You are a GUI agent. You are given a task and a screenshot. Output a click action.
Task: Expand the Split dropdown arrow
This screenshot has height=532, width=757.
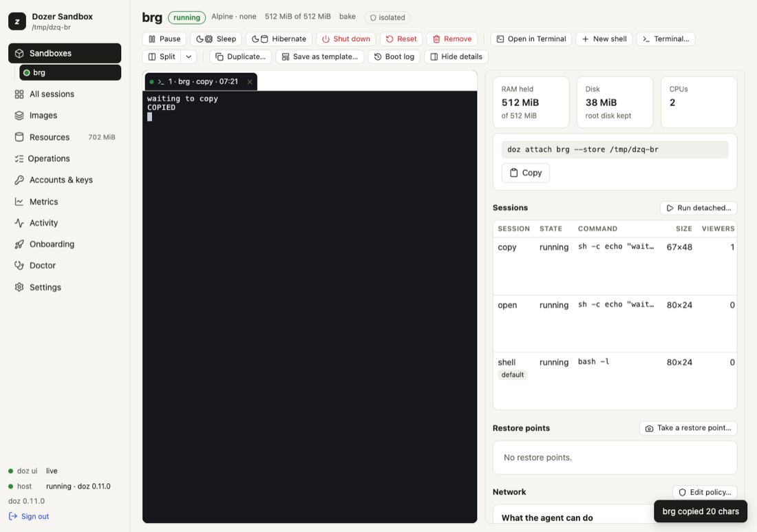click(189, 57)
